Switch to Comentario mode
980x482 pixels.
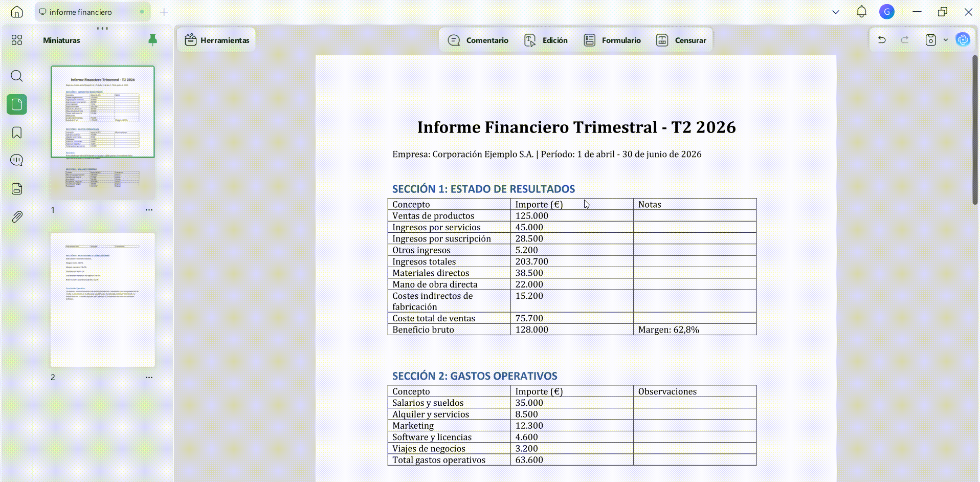pos(478,40)
